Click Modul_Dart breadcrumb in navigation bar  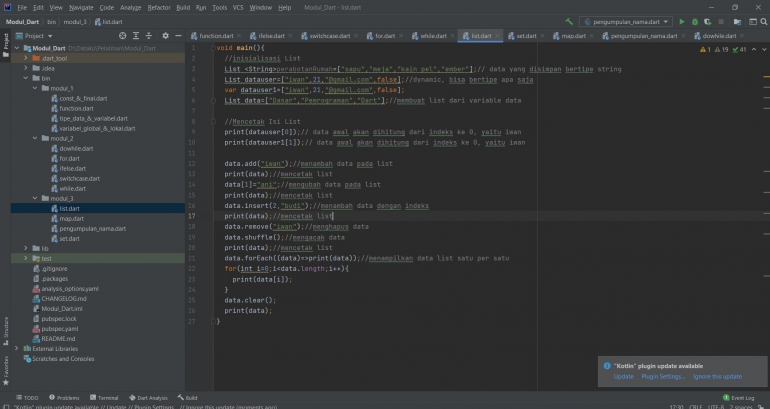[22, 22]
